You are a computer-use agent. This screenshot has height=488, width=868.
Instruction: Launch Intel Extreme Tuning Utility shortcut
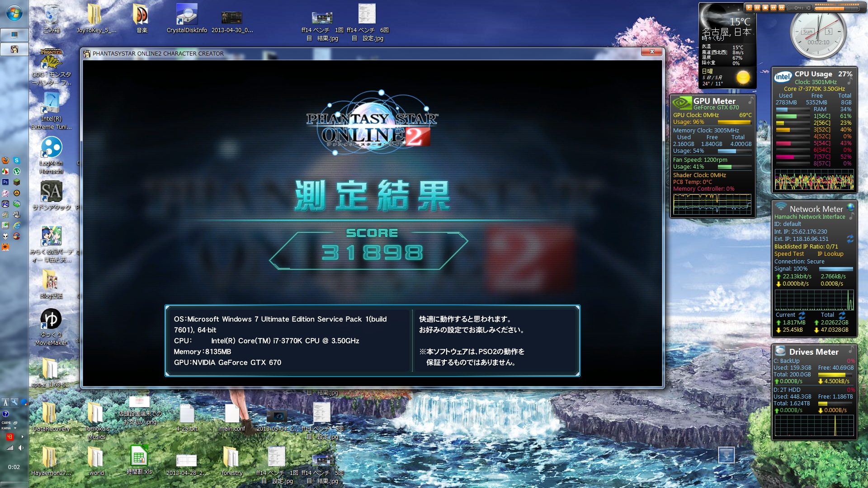pyautogui.click(x=51, y=111)
